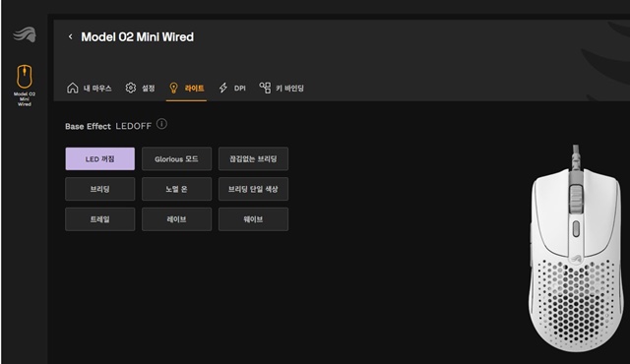The width and height of the screenshot is (630, 364).
Task: Click the Glorious logo in sidebar
Action: point(25,34)
